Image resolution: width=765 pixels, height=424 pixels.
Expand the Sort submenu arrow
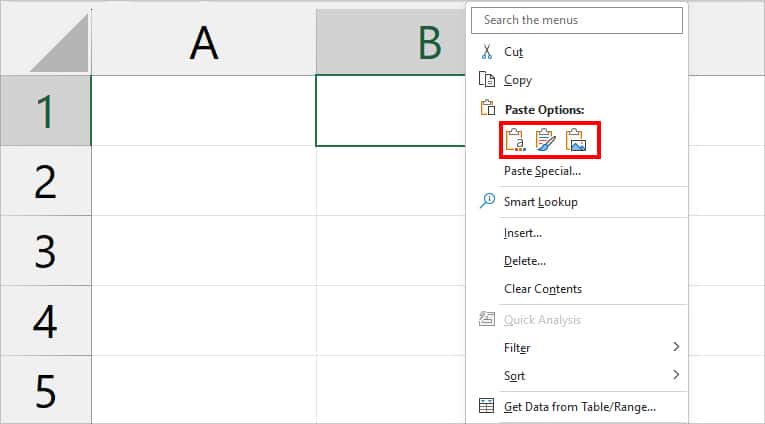[x=676, y=375]
